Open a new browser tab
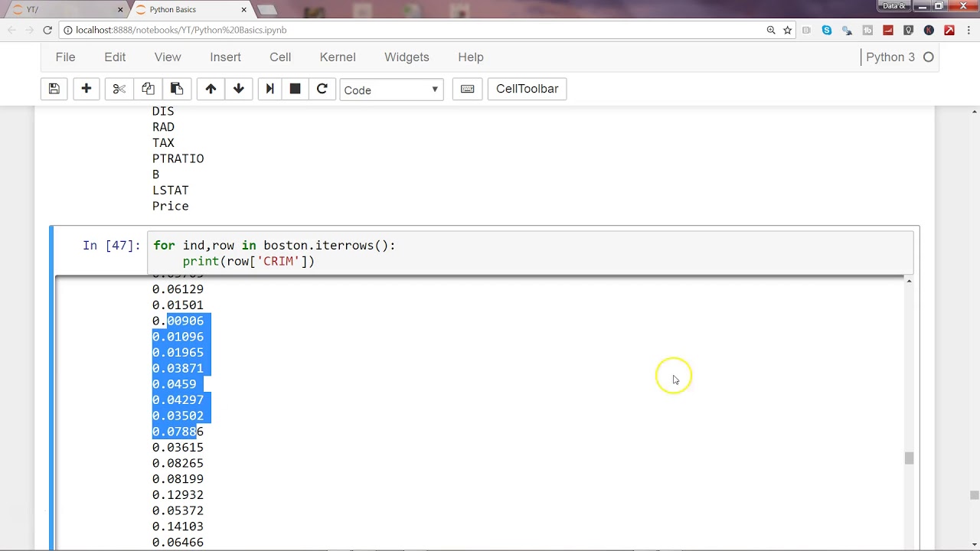Screen dimensions: 980x551 [267, 10]
